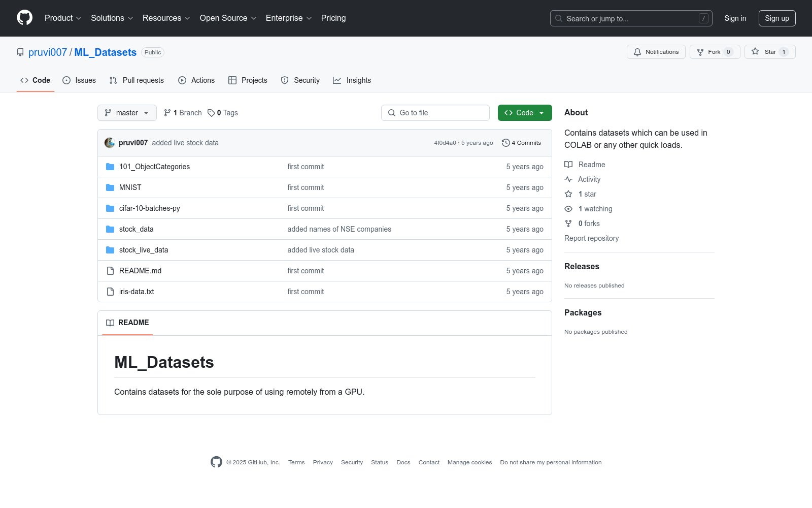Click the pruvi007 avatar in commit row
The width and height of the screenshot is (812, 508).
(110, 143)
